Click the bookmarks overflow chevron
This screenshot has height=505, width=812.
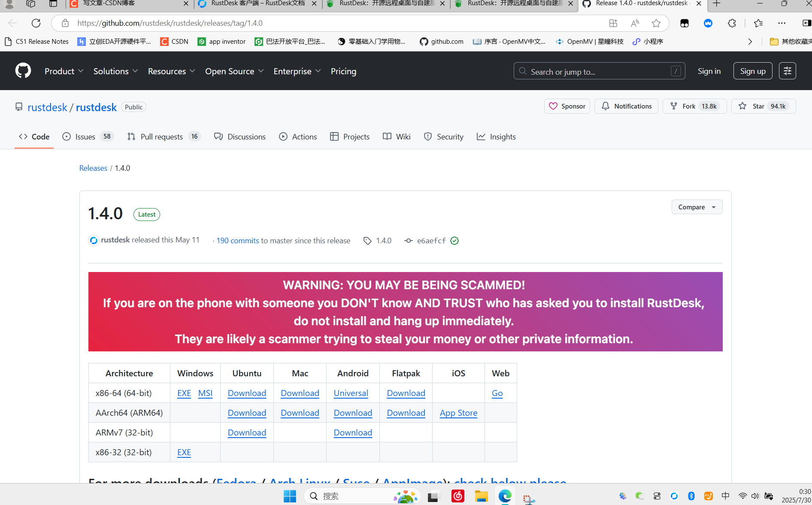(750, 42)
